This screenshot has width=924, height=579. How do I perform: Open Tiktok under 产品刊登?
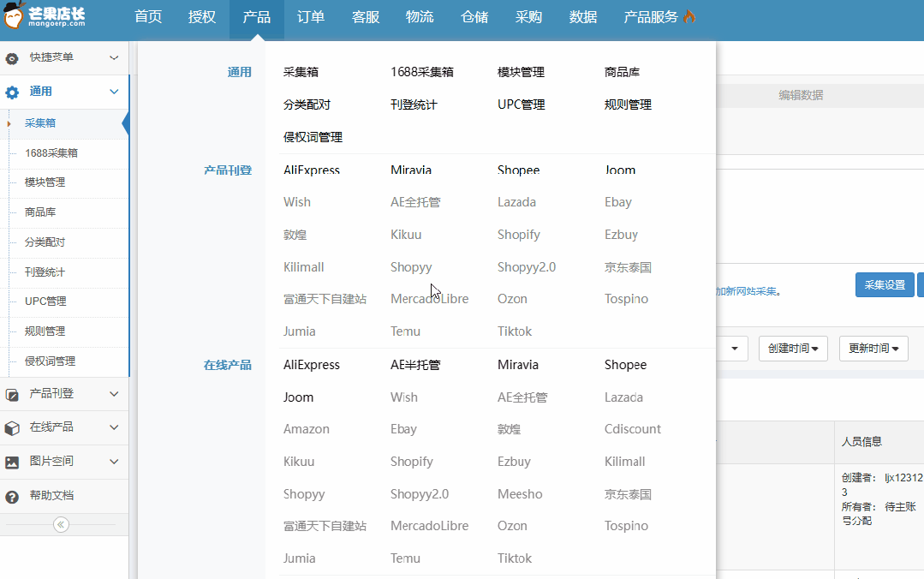pyautogui.click(x=515, y=331)
